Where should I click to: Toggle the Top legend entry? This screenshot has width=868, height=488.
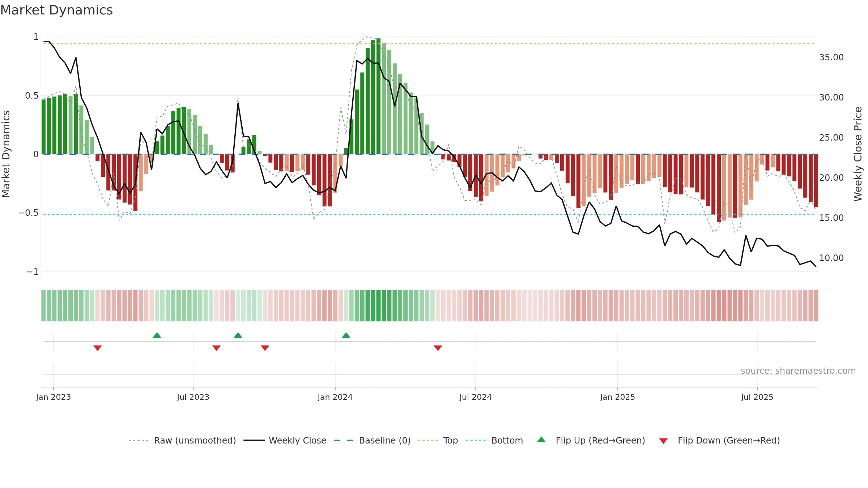pyautogui.click(x=438, y=440)
